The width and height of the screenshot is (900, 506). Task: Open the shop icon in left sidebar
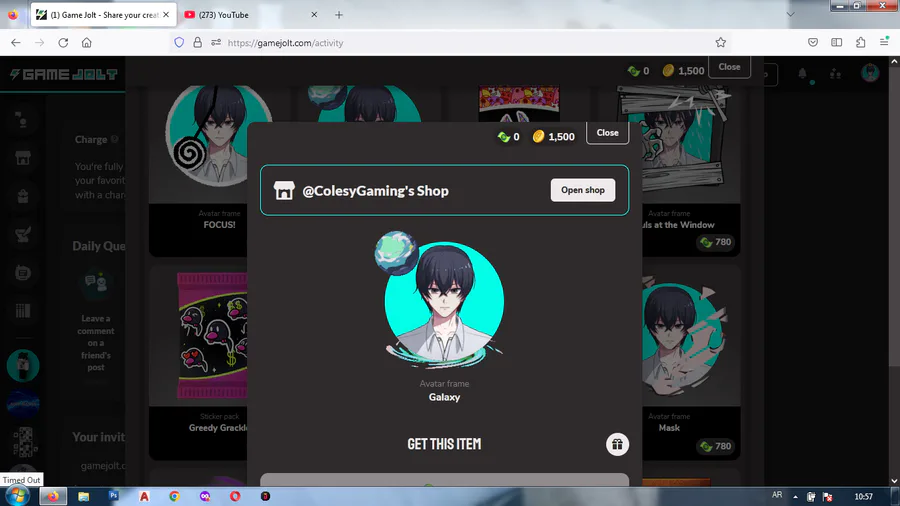pos(23,158)
